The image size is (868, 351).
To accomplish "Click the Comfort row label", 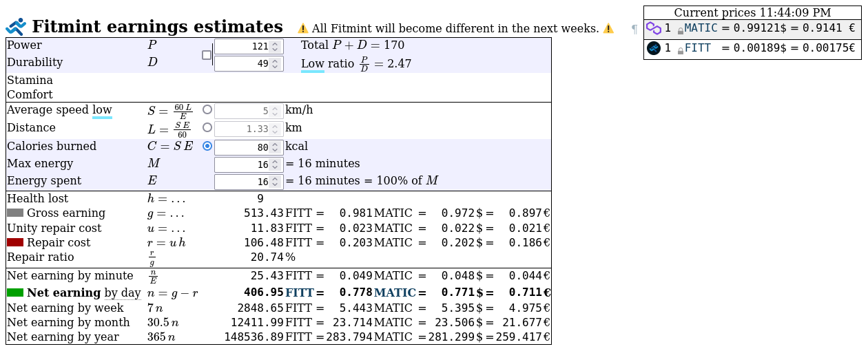I will 30,94.
